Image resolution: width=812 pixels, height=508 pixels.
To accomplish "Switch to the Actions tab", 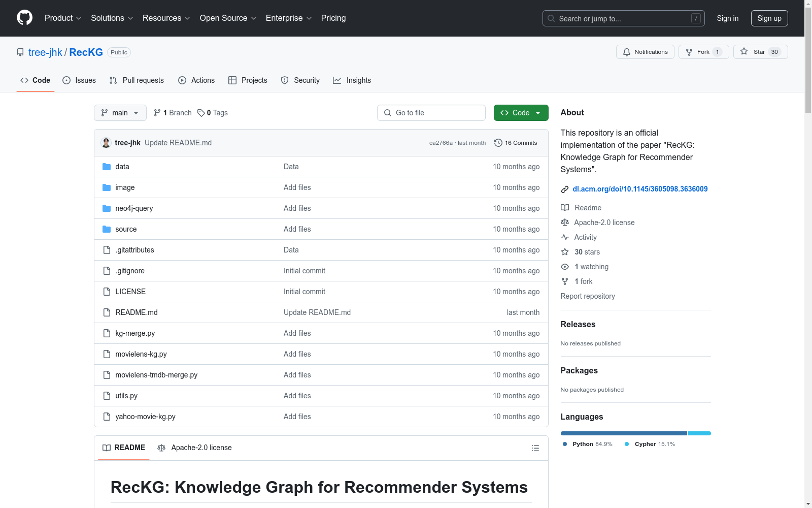I will coord(196,80).
